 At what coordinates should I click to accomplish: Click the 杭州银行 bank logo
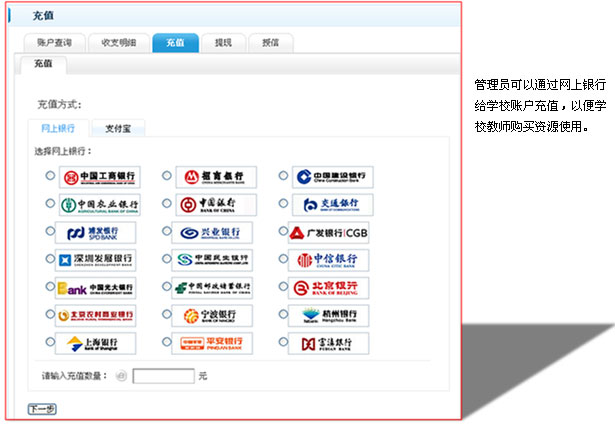coord(328,316)
